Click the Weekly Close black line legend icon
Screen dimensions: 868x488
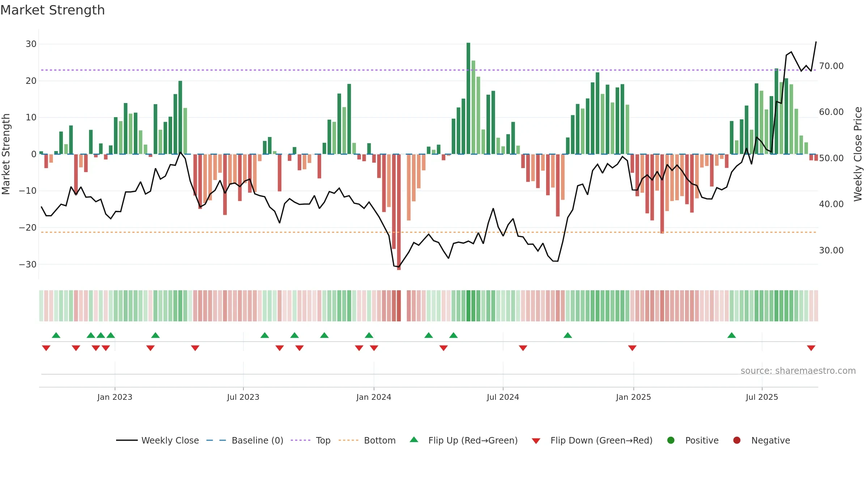127,440
